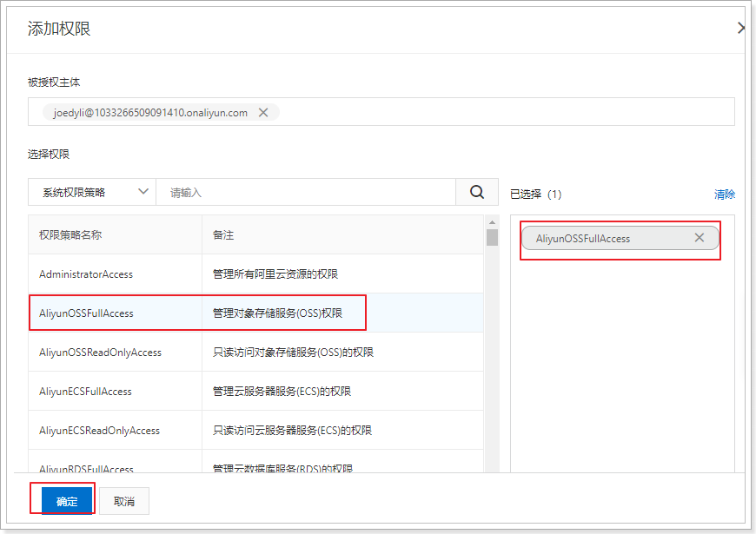
Task: Click the scrollbar up arrow
Action: [x=492, y=221]
